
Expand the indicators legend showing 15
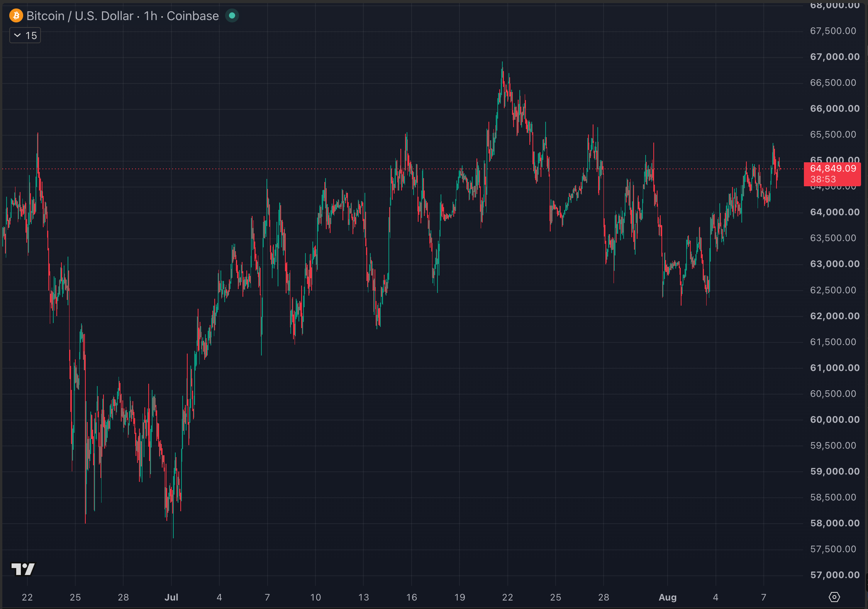click(x=25, y=36)
